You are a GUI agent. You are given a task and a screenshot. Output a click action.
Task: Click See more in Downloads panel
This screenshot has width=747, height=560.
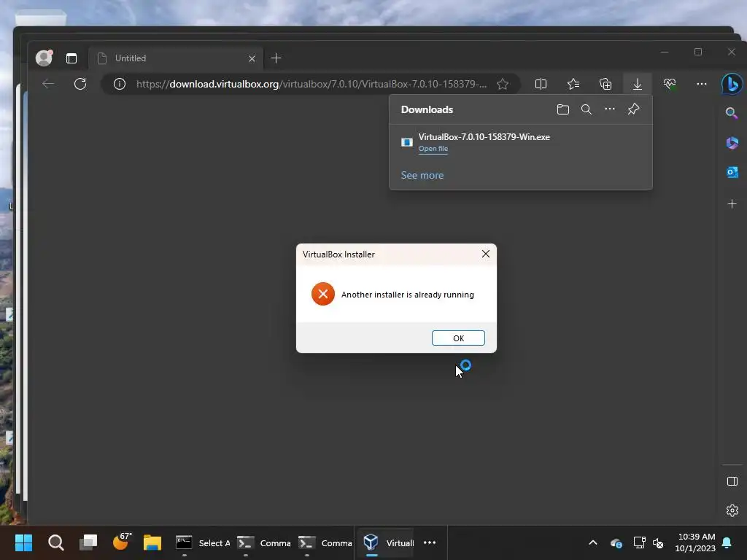pyautogui.click(x=422, y=175)
